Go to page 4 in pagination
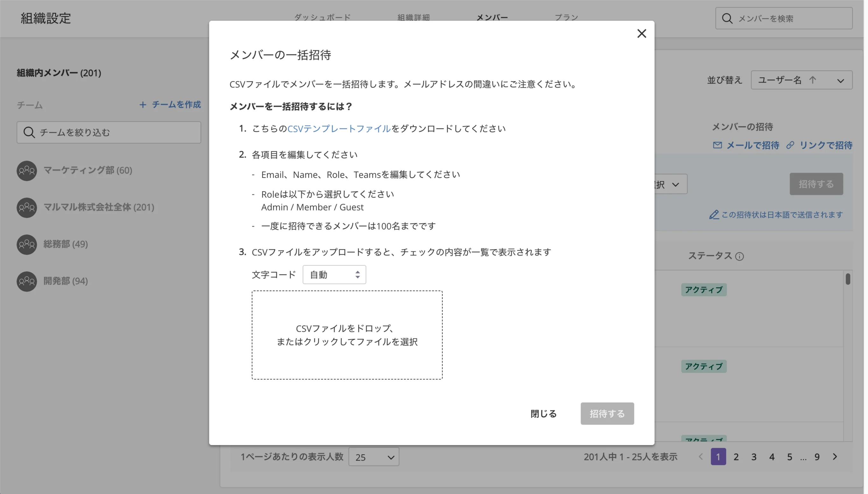This screenshot has width=868, height=494. point(772,457)
